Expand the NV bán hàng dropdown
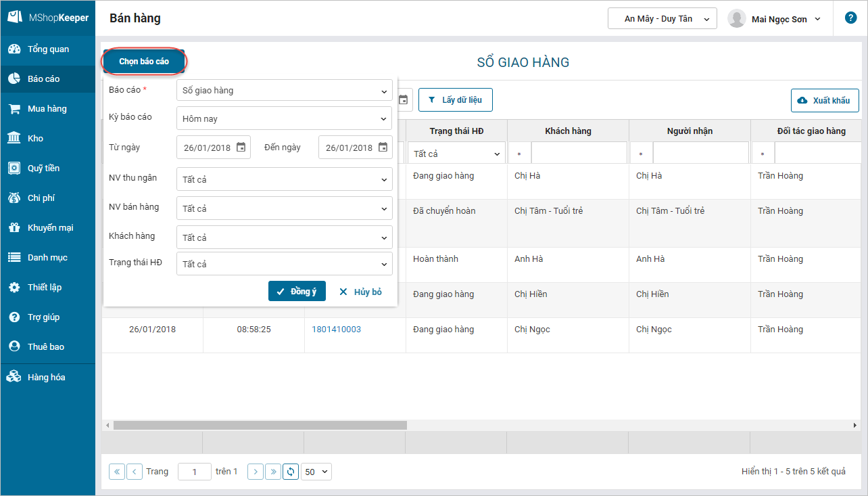The width and height of the screenshot is (868, 496). tap(284, 208)
